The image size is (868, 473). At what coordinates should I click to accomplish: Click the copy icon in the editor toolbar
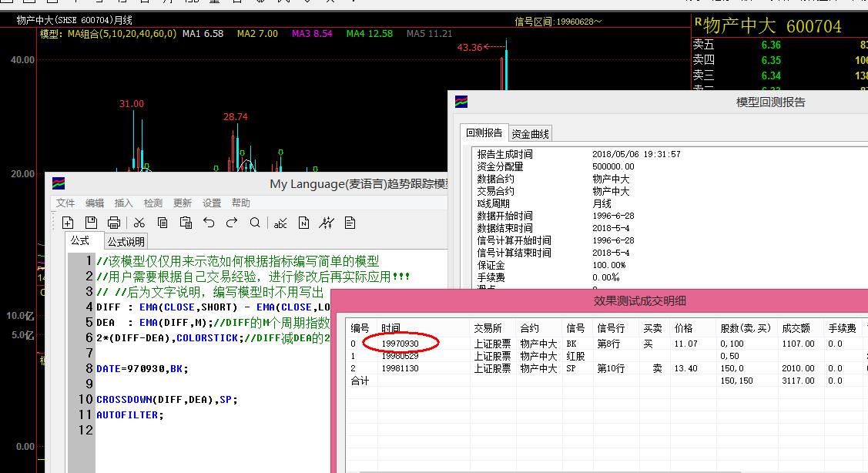tap(163, 223)
